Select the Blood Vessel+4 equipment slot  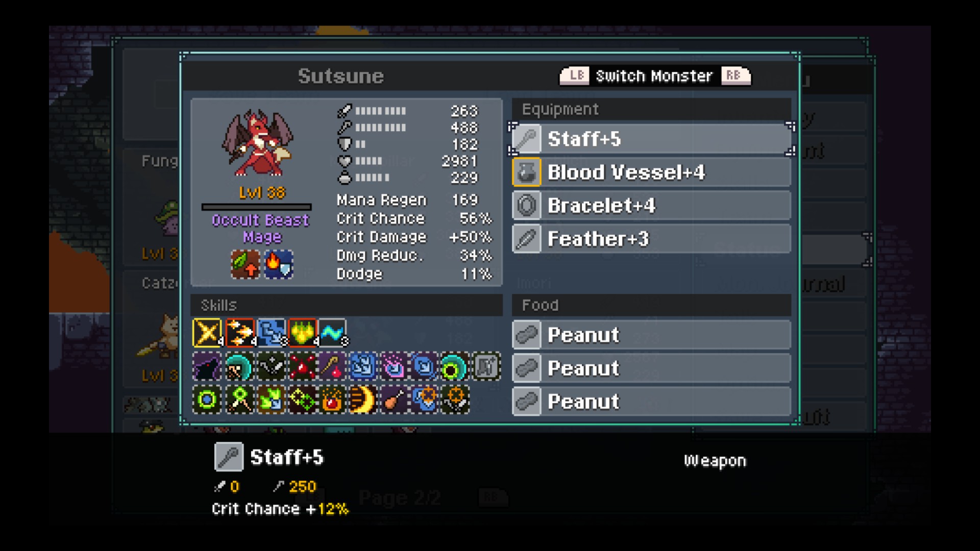point(652,172)
